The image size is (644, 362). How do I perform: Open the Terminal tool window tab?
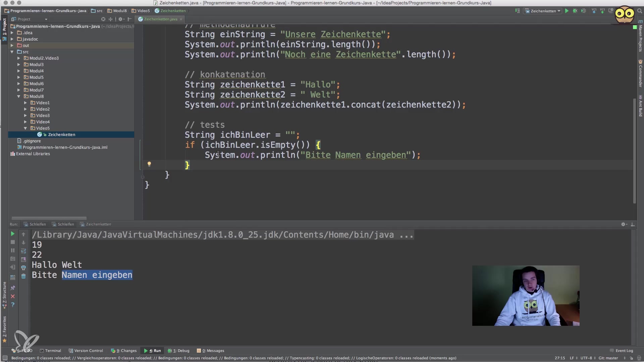pyautogui.click(x=50, y=351)
